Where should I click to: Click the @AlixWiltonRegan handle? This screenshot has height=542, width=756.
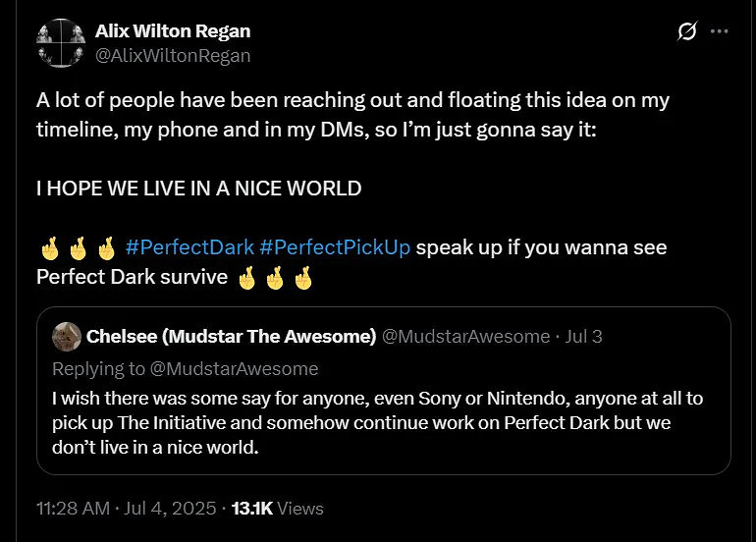coord(173,55)
